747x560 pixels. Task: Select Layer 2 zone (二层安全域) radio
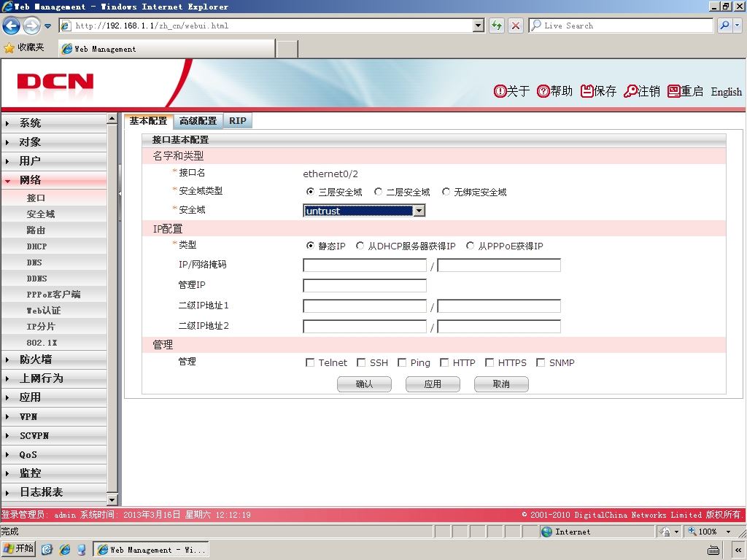(378, 192)
